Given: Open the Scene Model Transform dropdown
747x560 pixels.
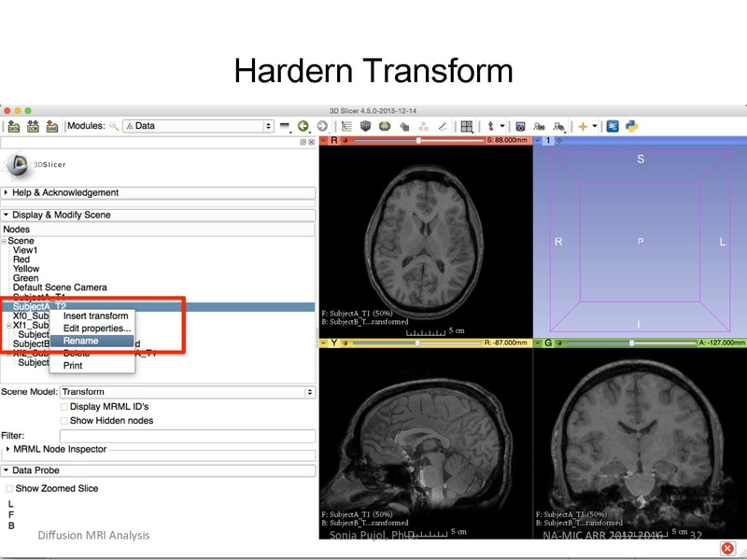Looking at the screenshot, I should [x=187, y=392].
